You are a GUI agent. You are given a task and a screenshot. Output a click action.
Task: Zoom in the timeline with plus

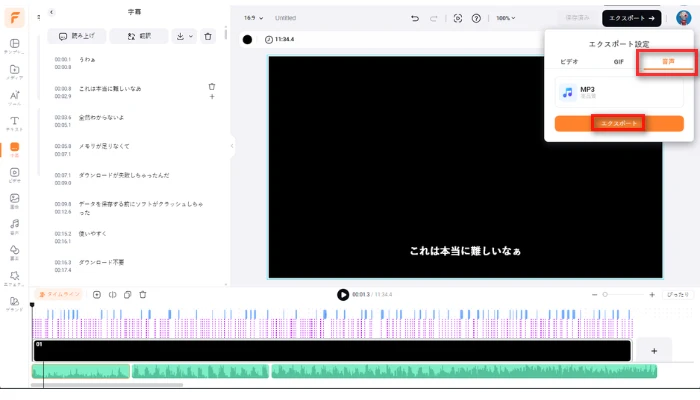point(652,295)
